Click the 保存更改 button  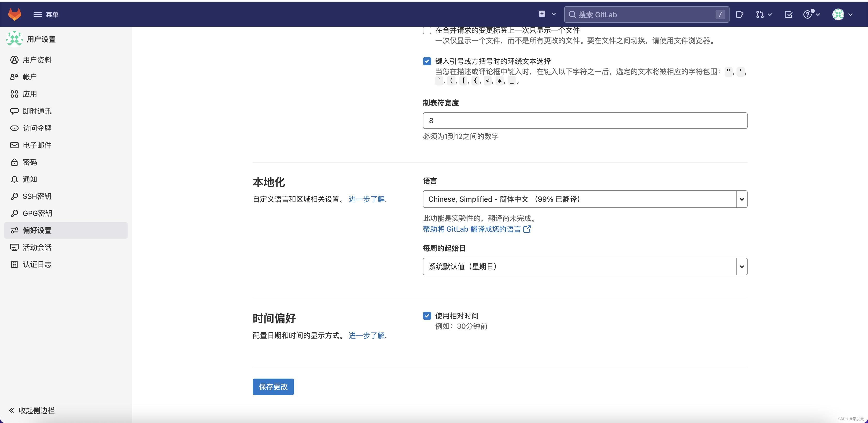pos(273,387)
